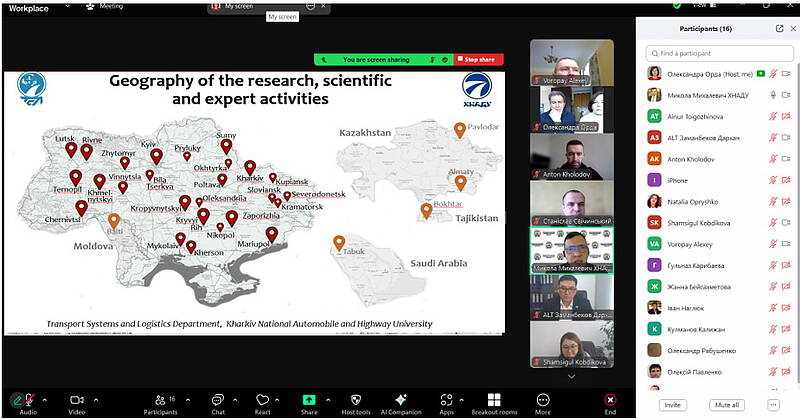
Task: Click the green Share screen icon
Action: (x=309, y=400)
